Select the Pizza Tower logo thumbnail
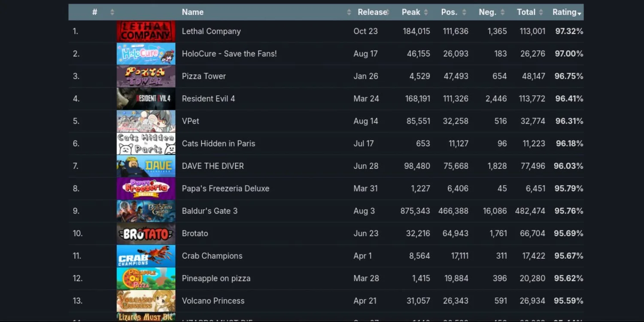The width and height of the screenshot is (644, 322). point(146,76)
